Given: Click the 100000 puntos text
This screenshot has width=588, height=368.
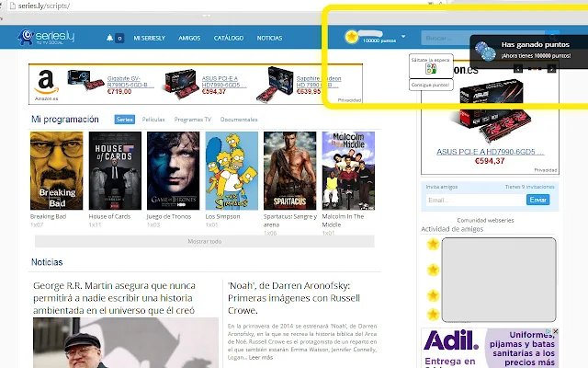Looking at the screenshot, I should coord(379,40).
